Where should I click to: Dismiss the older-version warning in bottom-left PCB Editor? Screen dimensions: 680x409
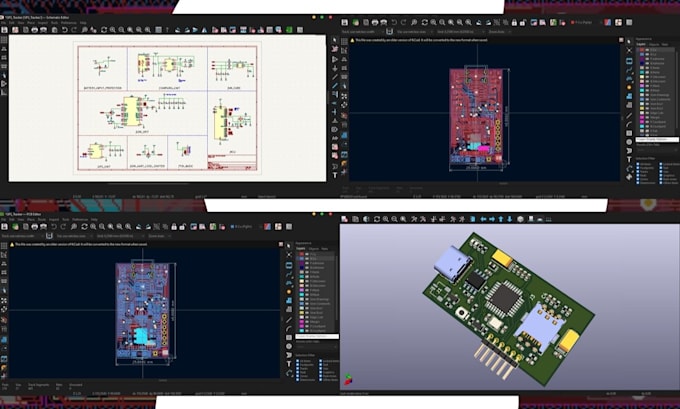point(281,245)
